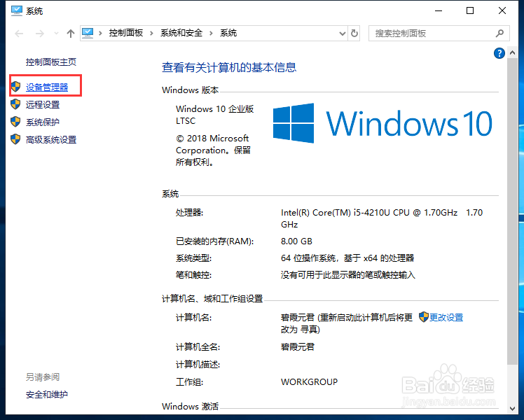Click the 已安装的内存(RAM): label

click(x=214, y=241)
